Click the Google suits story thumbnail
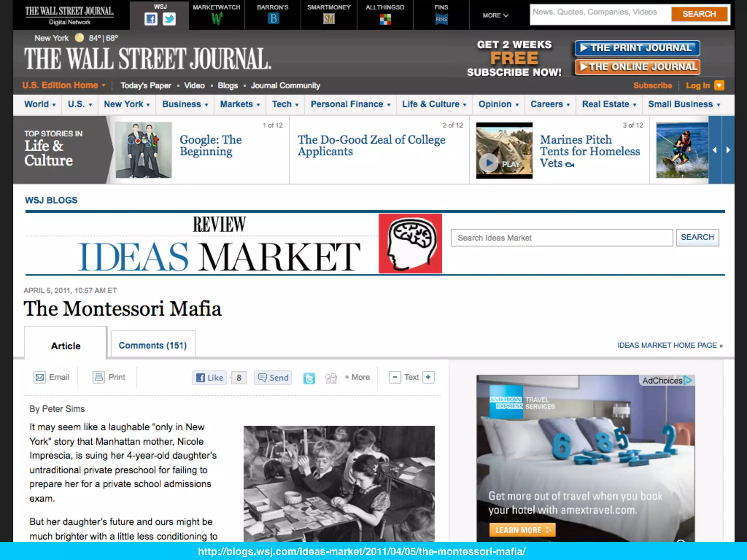The height and width of the screenshot is (560, 747). (x=143, y=150)
